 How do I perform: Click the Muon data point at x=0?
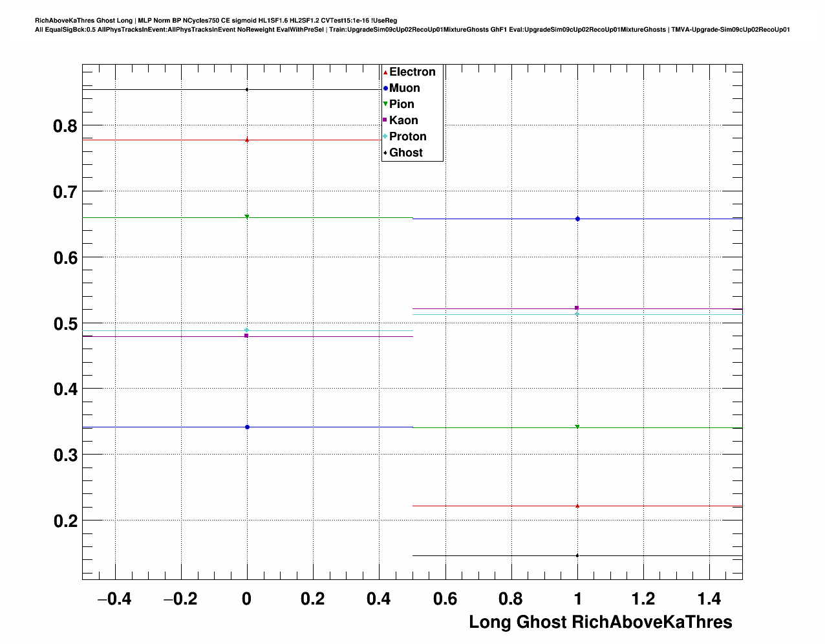[247, 427]
